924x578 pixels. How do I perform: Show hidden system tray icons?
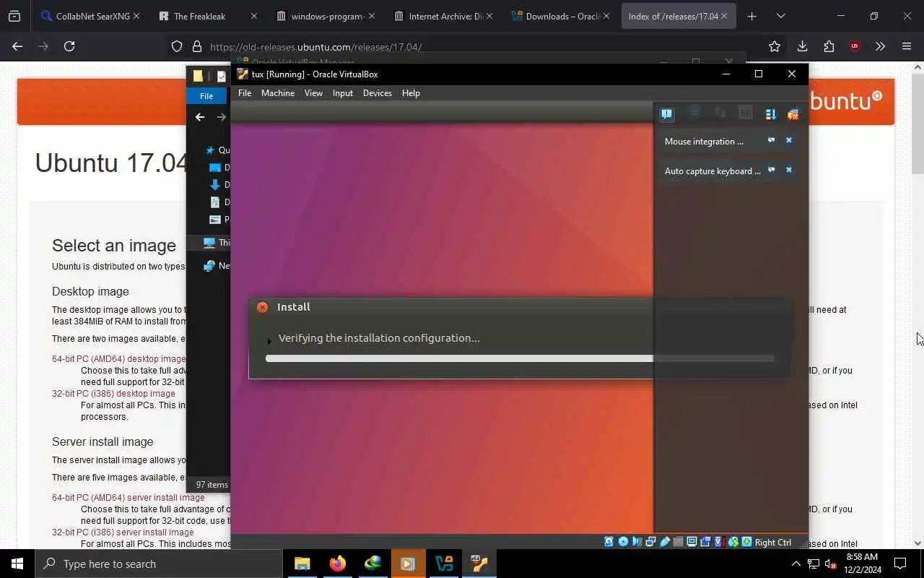pos(796,564)
